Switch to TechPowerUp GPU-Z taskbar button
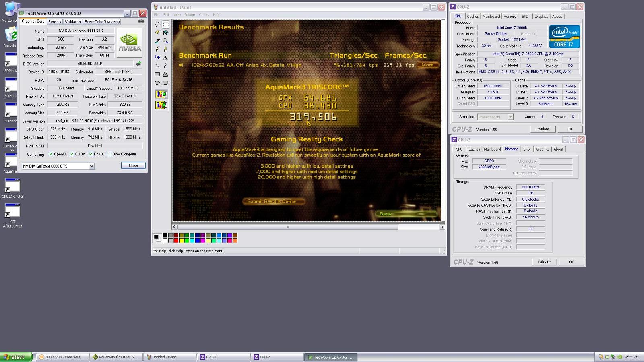 point(331,357)
